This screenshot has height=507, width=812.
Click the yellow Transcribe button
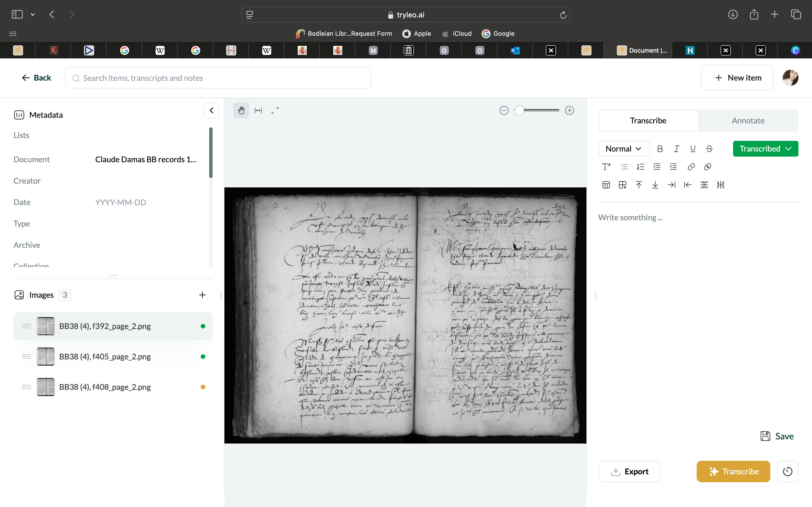click(x=733, y=471)
